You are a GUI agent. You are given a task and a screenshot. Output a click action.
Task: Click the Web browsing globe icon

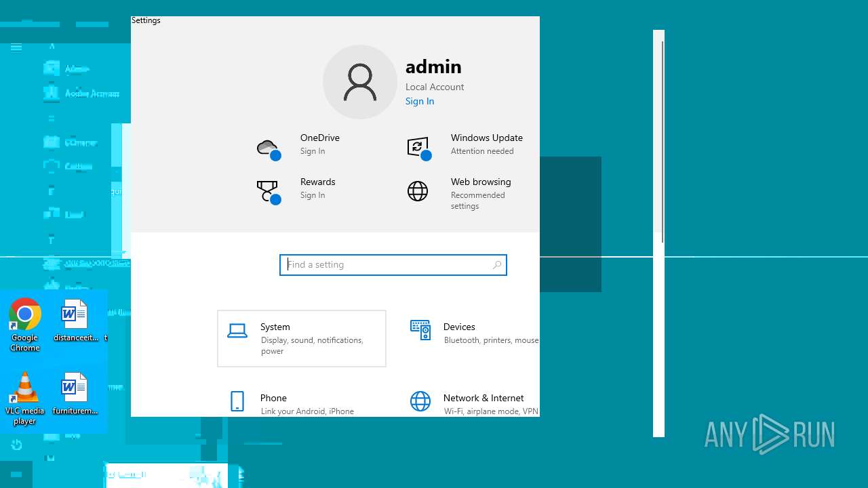[x=418, y=191]
